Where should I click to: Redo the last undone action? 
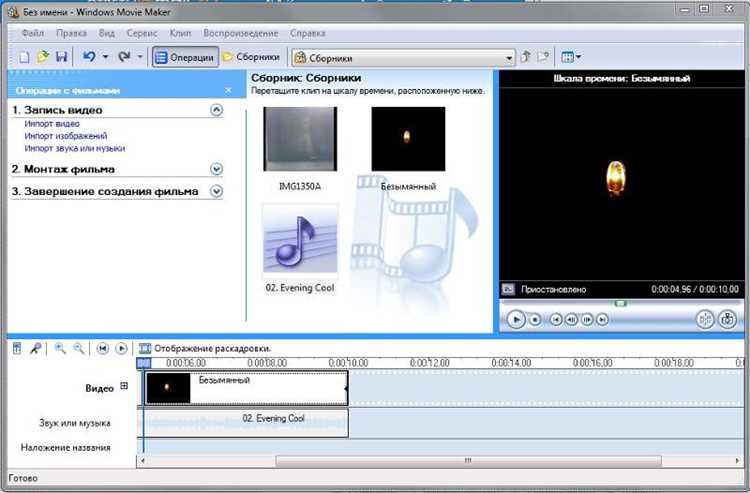point(124,57)
